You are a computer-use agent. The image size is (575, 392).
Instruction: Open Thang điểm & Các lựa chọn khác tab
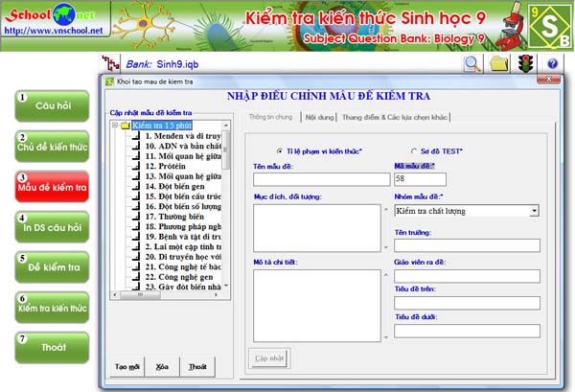pyautogui.click(x=395, y=117)
